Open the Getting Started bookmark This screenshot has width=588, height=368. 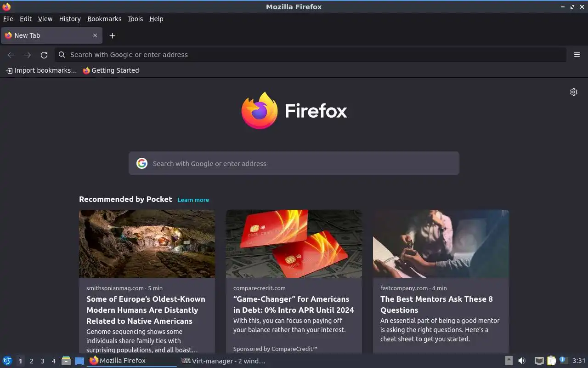click(111, 70)
